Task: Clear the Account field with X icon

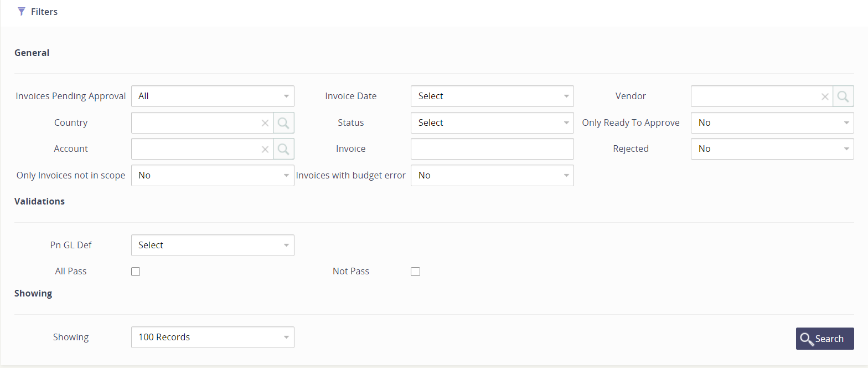Action: [x=265, y=149]
